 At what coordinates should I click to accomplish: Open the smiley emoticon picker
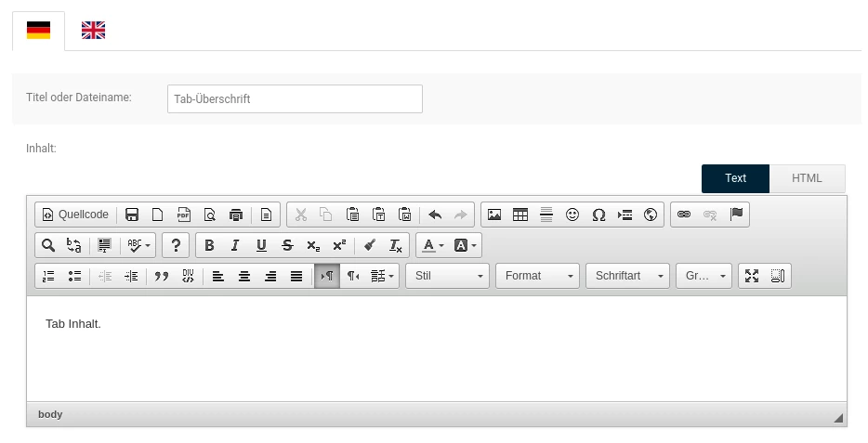click(572, 215)
